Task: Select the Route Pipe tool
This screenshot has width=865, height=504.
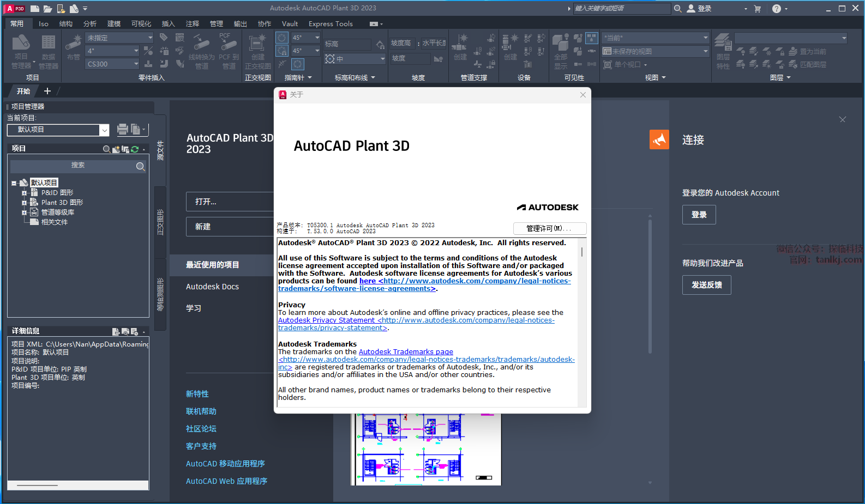Action: 74,47
